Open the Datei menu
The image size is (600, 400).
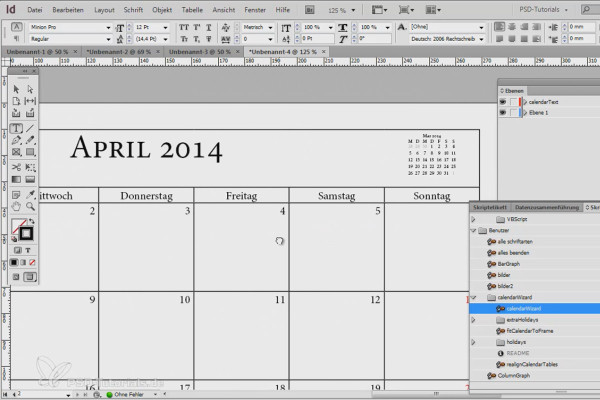click(35, 10)
